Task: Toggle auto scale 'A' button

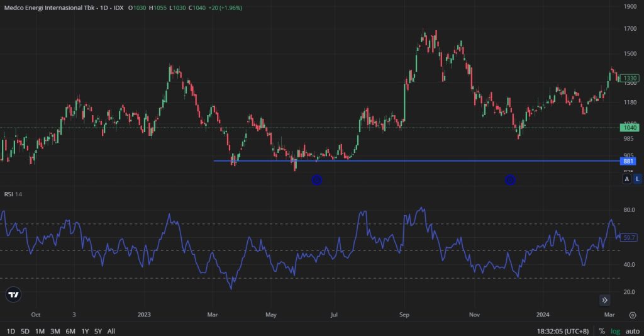Action: (x=627, y=179)
